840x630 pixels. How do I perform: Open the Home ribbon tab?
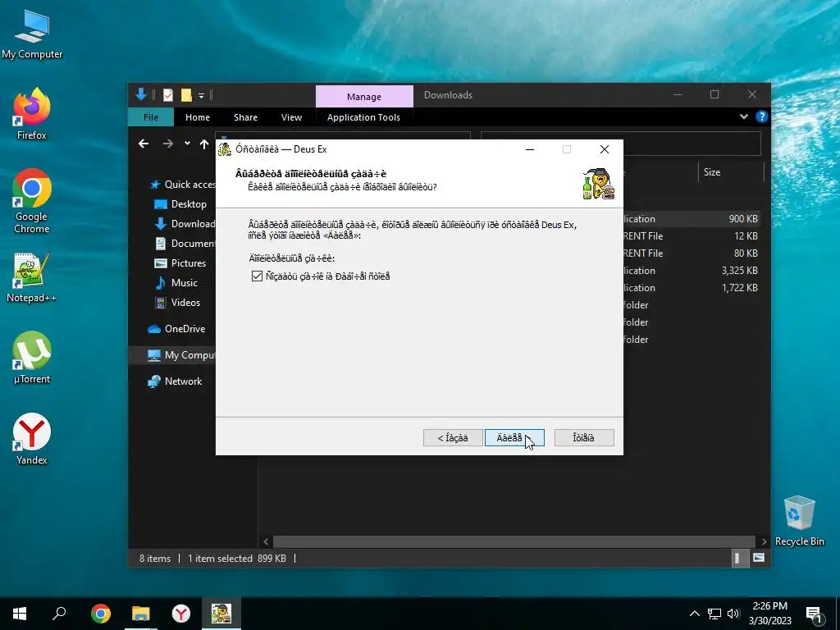tap(198, 116)
